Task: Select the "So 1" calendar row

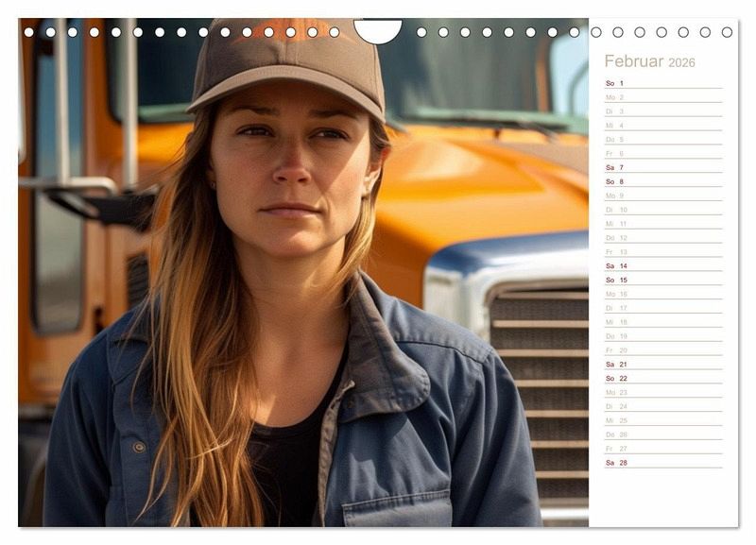Action: (x=663, y=83)
